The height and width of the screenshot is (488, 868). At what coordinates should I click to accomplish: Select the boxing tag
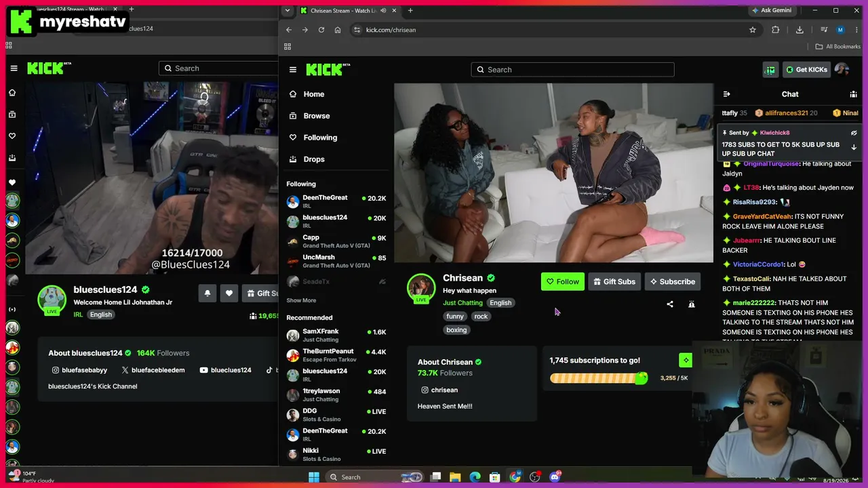coord(456,330)
